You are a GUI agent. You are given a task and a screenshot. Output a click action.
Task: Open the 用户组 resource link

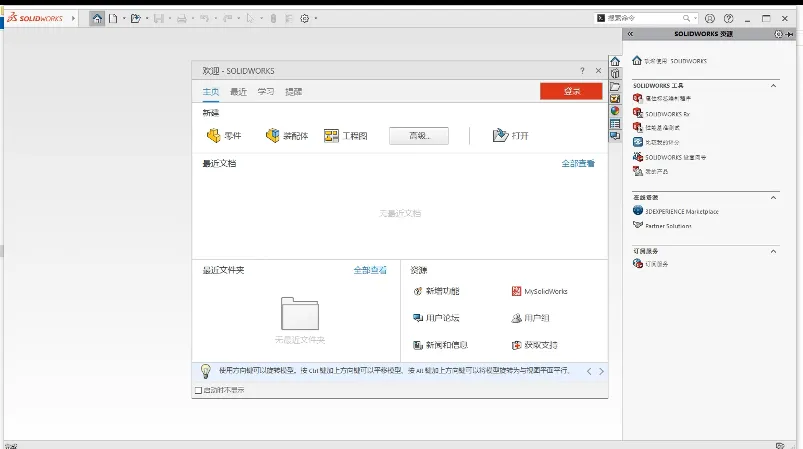pyautogui.click(x=530, y=318)
